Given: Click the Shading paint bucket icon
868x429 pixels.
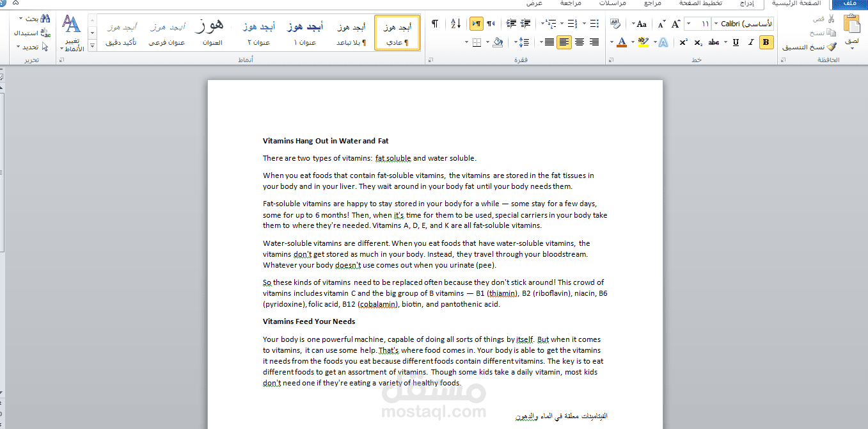Looking at the screenshot, I should 498,42.
